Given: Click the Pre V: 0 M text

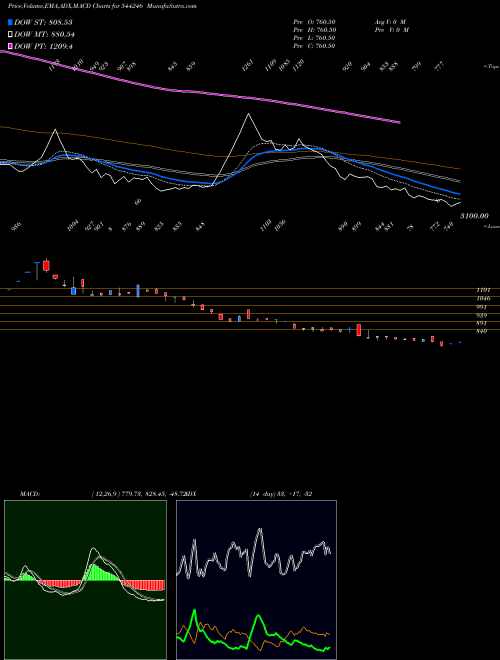Looking at the screenshot, I should tap(392, 30).
